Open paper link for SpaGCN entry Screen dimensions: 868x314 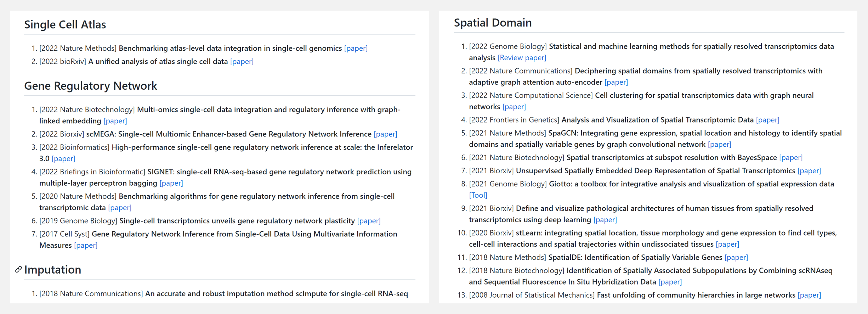pyautogui.click(x=719, y=144)
